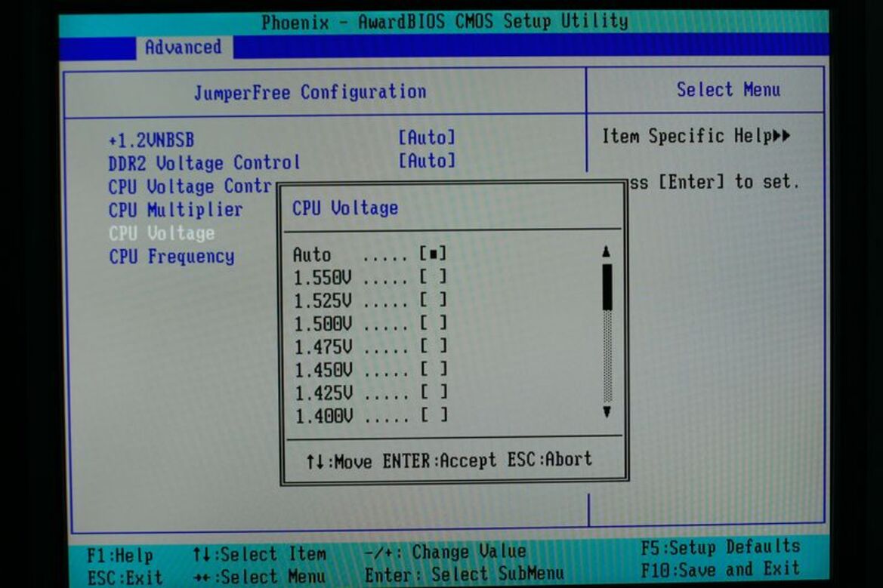The image size is (883, 588).
Task: Select the DDR2 Voltage Control entry
Action: (x=204, y=162)
